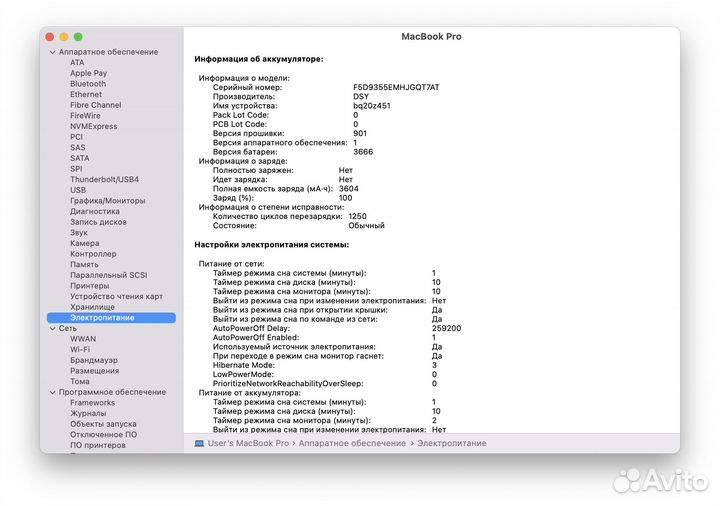Viewport: 720px width, 506px height.
Task: Select Bluetooth in the sidebar
Action: pos(88,84)
